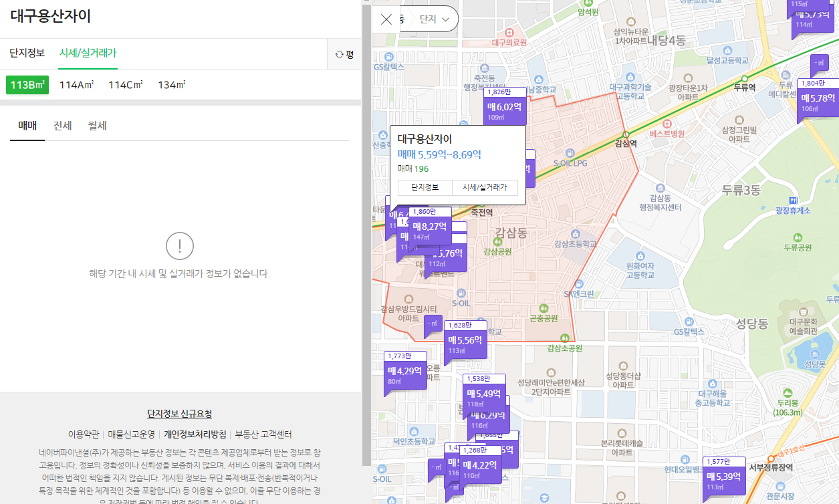
Task: Click the 감삼역 station marker
Action: click(x=626, y=136)
